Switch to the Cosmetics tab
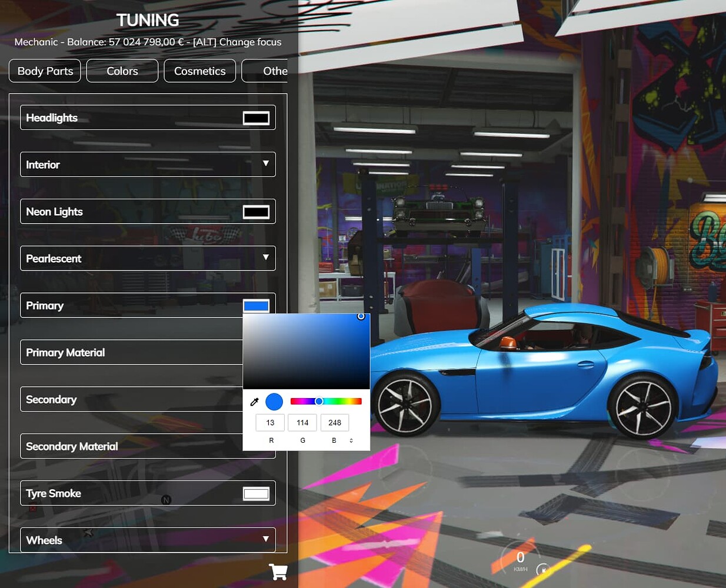The image size is (726, 588). pyautogui.click(x=199, y=71)
